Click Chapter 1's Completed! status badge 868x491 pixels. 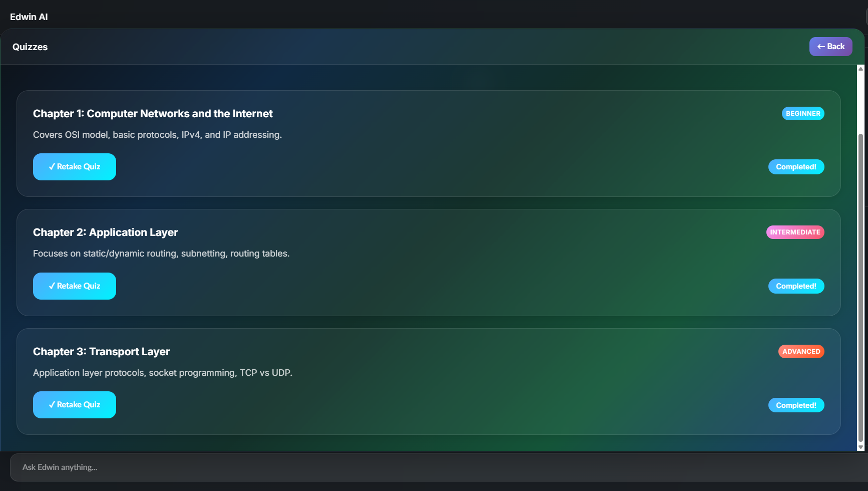click(796, 167)
